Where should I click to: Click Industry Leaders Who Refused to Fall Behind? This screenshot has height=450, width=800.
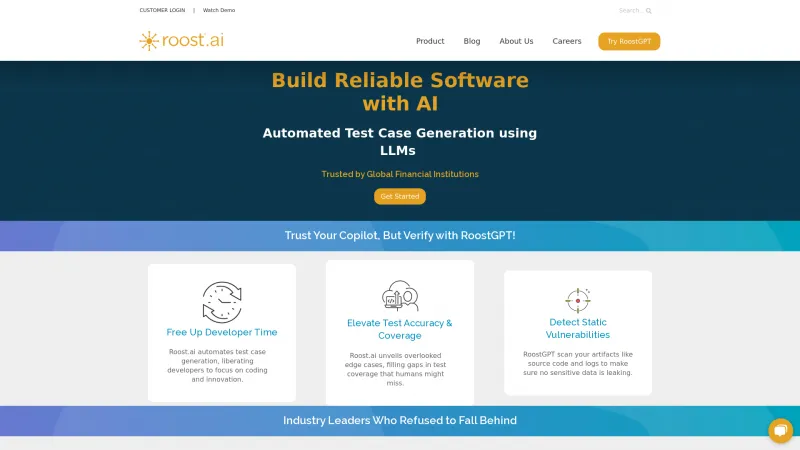click(x=400, y=420)
